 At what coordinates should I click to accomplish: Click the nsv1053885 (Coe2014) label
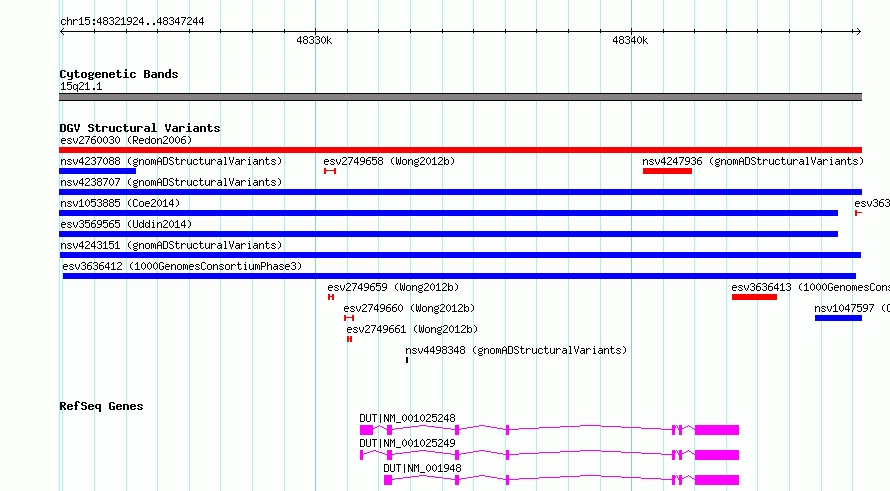click(x=120, y=203)
